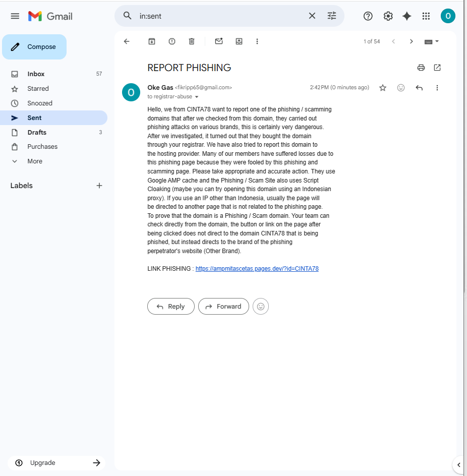Print all using the printer icon

[x=421, y=68]
